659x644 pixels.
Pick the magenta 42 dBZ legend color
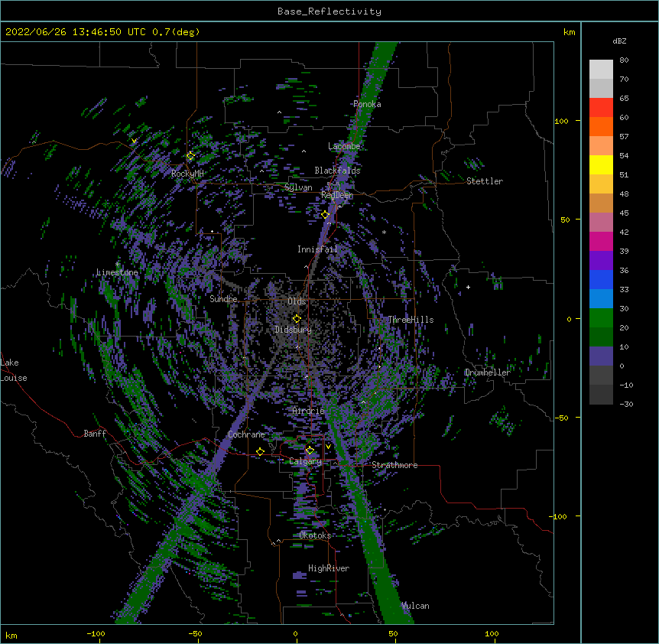point(601,241)
